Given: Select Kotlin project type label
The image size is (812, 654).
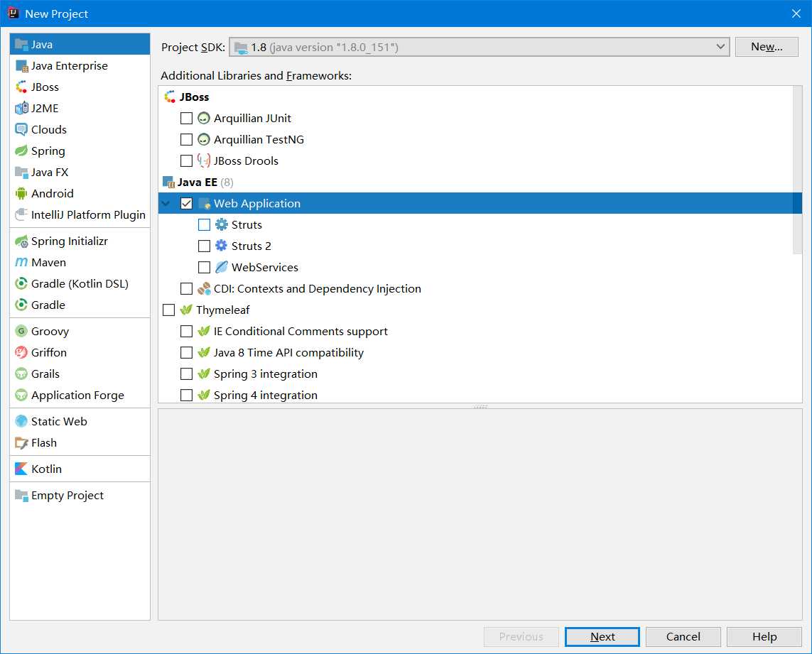Looking at the screenshot, I should pos(46,469).
